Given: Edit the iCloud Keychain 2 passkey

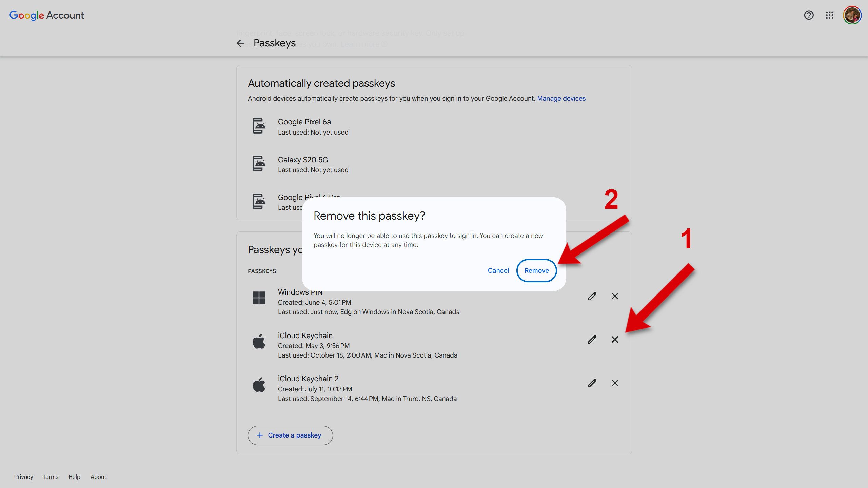Looking at the screenshot, I should [x=592, y=383].
